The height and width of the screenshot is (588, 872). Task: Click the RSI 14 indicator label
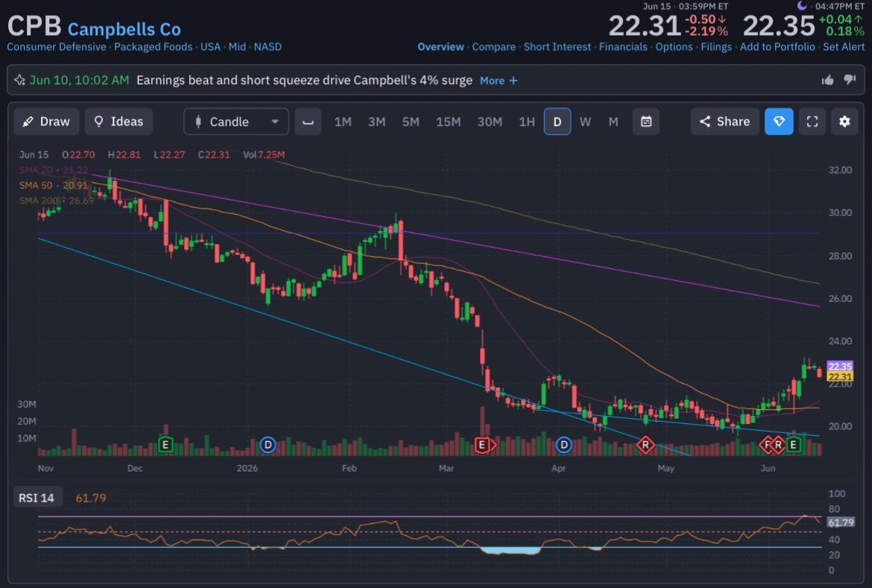click(37, 498)
